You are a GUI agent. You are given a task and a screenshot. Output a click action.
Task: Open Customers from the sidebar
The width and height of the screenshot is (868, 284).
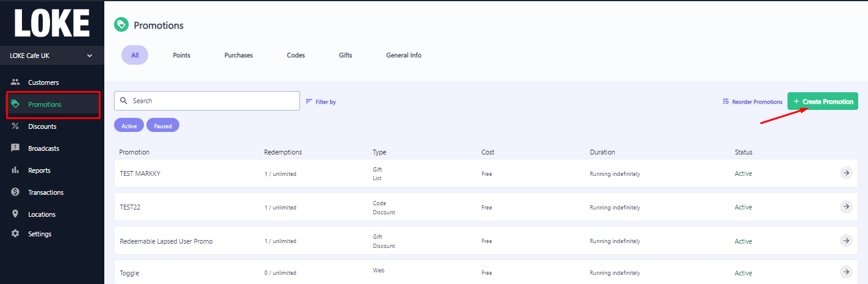pos(43,82)
